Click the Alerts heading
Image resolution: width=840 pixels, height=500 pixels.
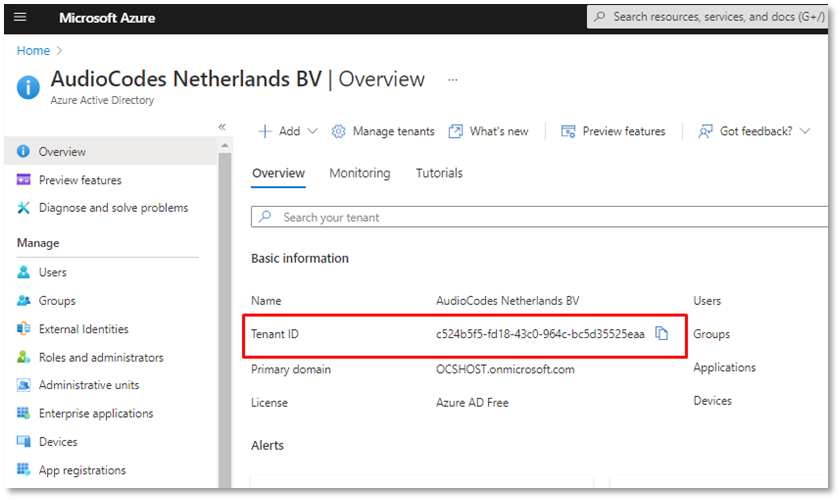[x=267, y=445]
